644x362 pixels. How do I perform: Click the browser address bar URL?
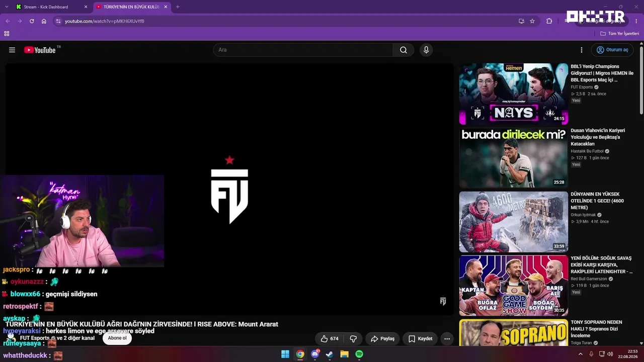(x=105, y=21)
